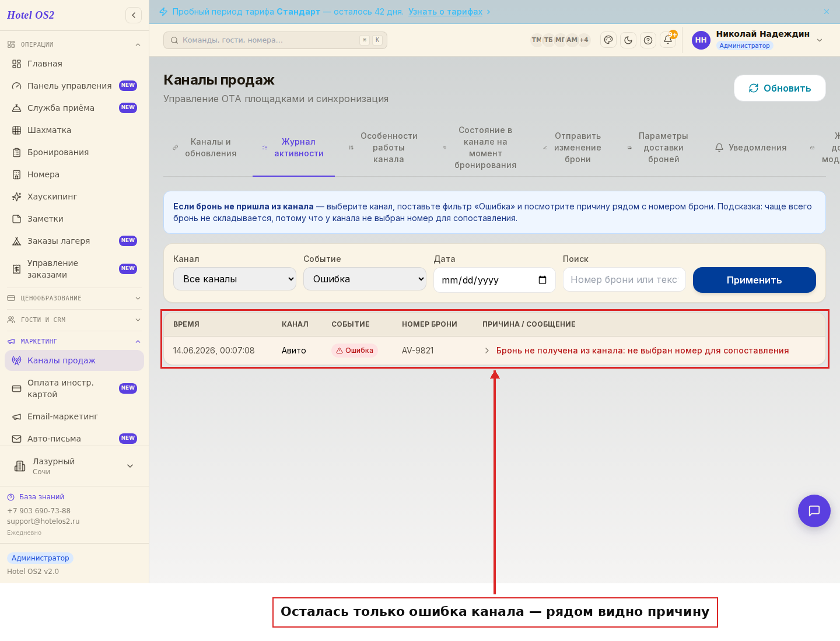Open notifications bell in header

[668, 40]
